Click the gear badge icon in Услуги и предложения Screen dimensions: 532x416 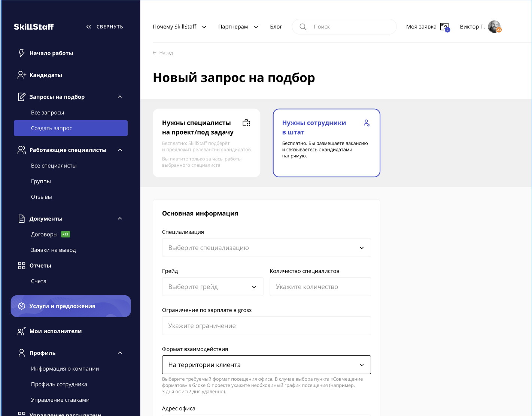pos(22,306)
